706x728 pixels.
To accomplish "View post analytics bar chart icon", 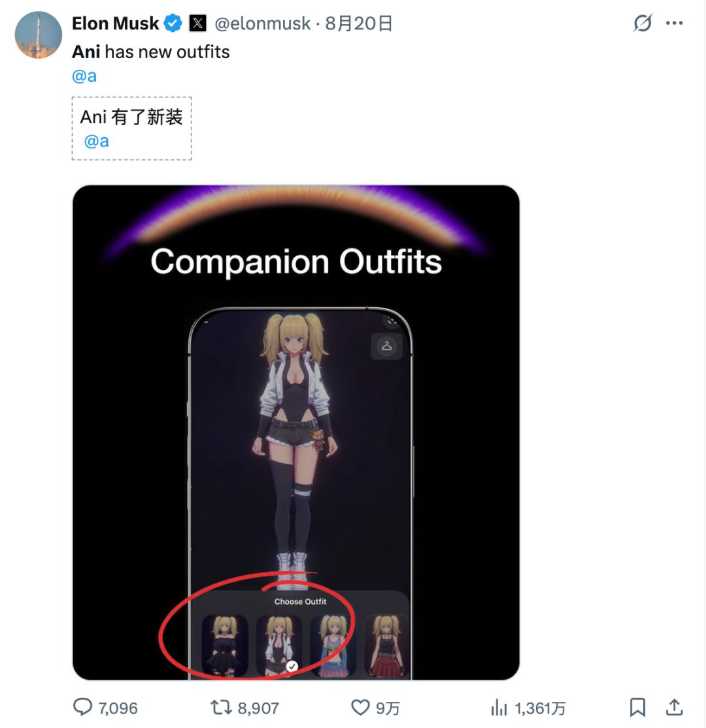I will [499, 706].
